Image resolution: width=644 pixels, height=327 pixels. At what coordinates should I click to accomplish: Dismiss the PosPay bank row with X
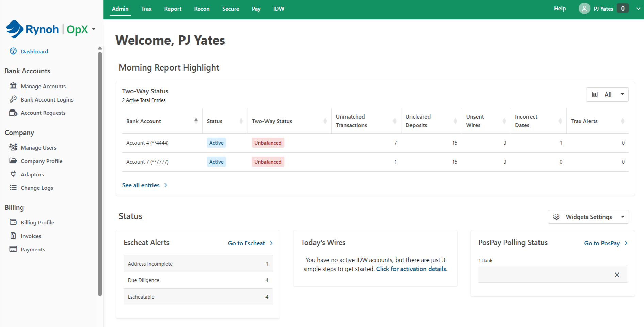click(617, 275)
